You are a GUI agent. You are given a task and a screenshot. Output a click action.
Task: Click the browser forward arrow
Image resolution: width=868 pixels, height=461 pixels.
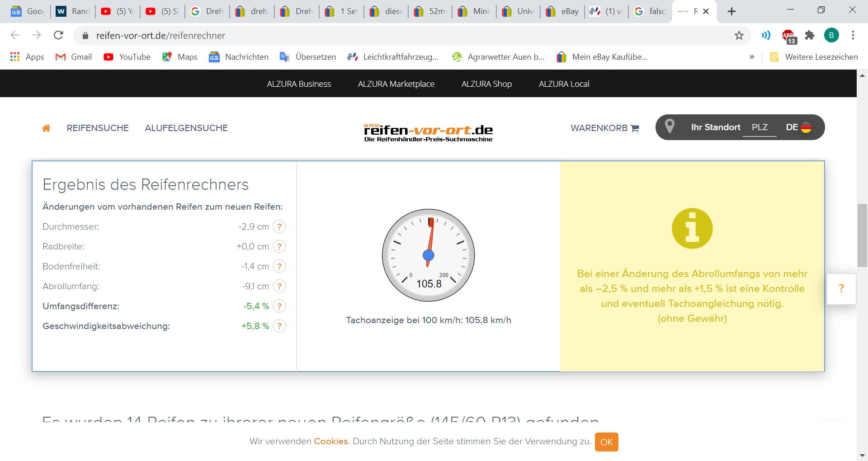[x=37, y=35]
